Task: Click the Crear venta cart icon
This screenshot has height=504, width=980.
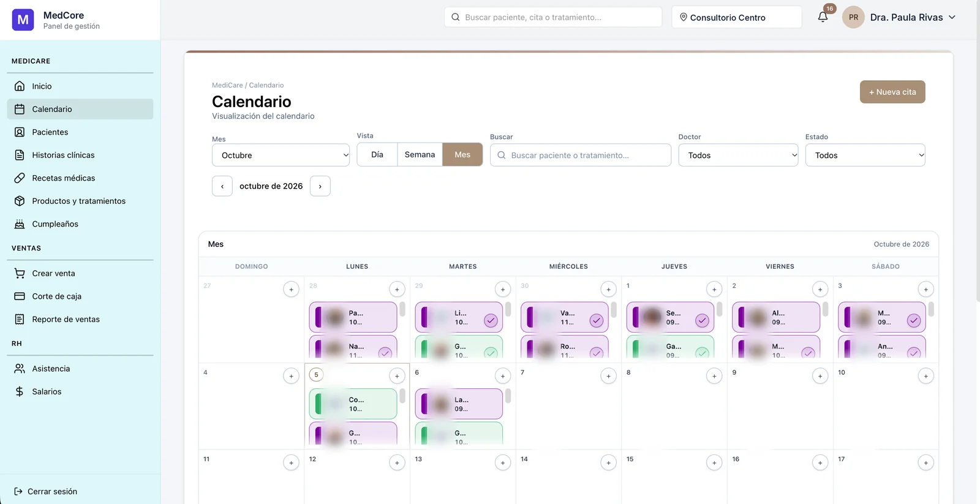Action: pyautogui.click(x=20, y=273)
